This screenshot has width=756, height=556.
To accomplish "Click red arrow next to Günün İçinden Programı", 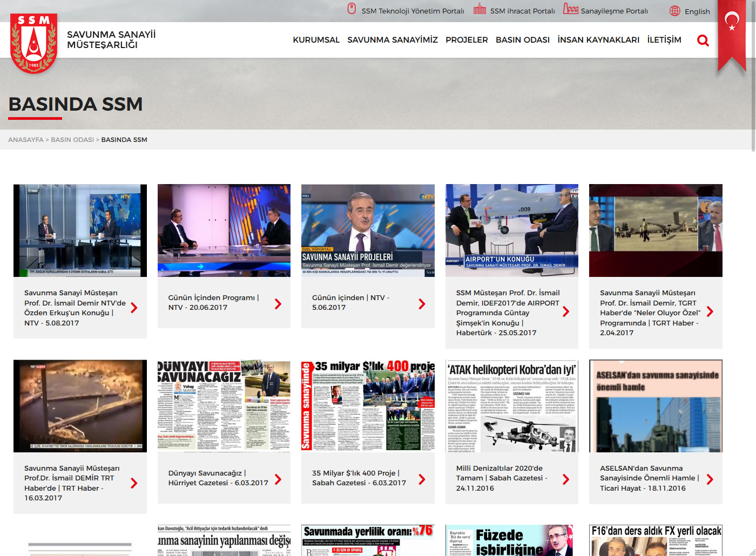I will 278,304.
